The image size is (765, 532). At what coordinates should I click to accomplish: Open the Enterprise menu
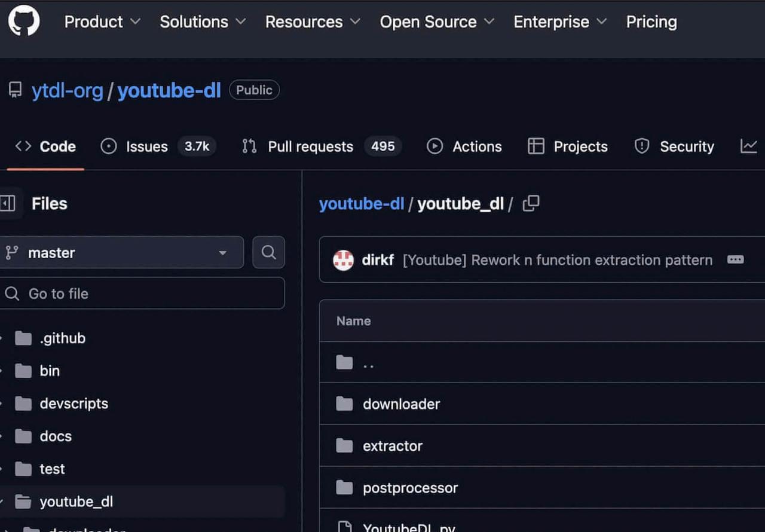[x=560, y=22]
